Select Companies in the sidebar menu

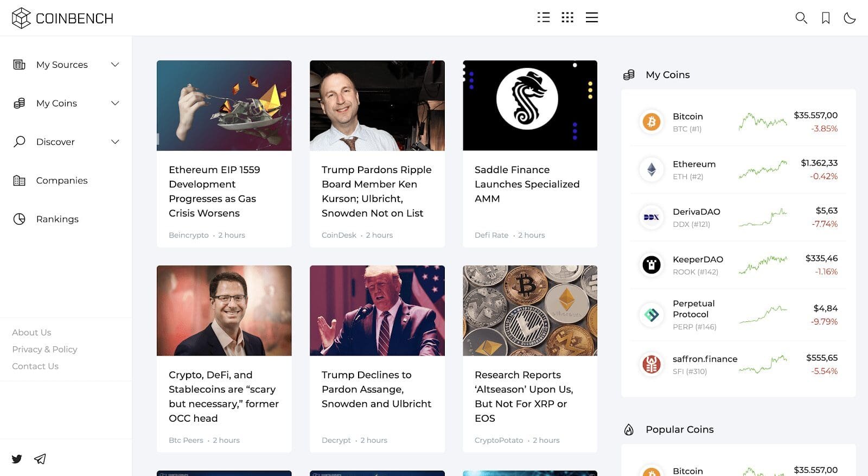[61, 180]
